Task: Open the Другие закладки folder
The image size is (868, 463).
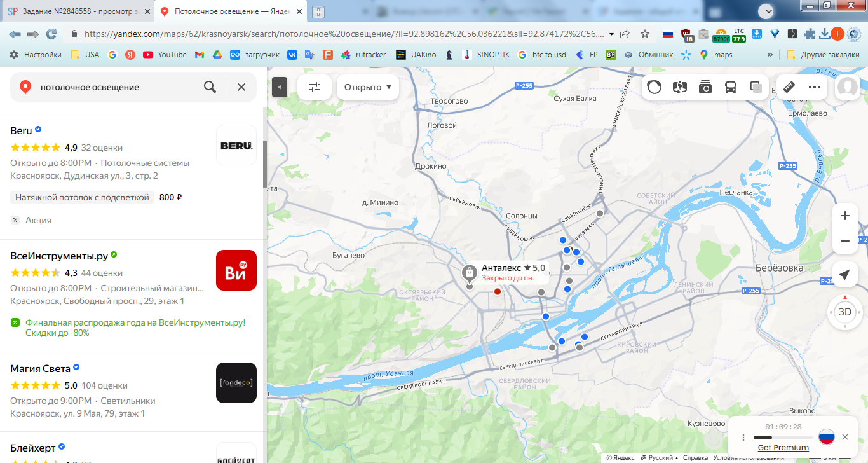Action: [x=823, y=55]
